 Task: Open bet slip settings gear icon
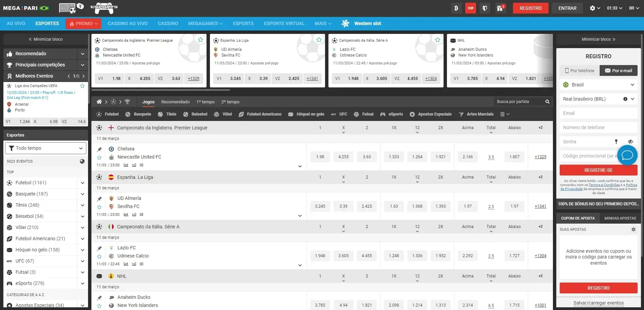tap(633, 229)
